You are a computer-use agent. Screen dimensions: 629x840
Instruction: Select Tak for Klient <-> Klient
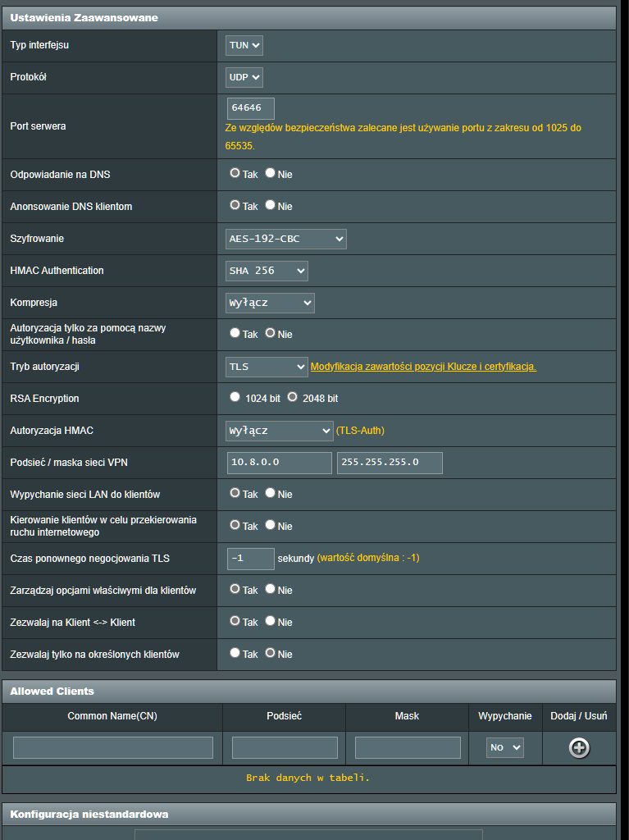[235, 621]
